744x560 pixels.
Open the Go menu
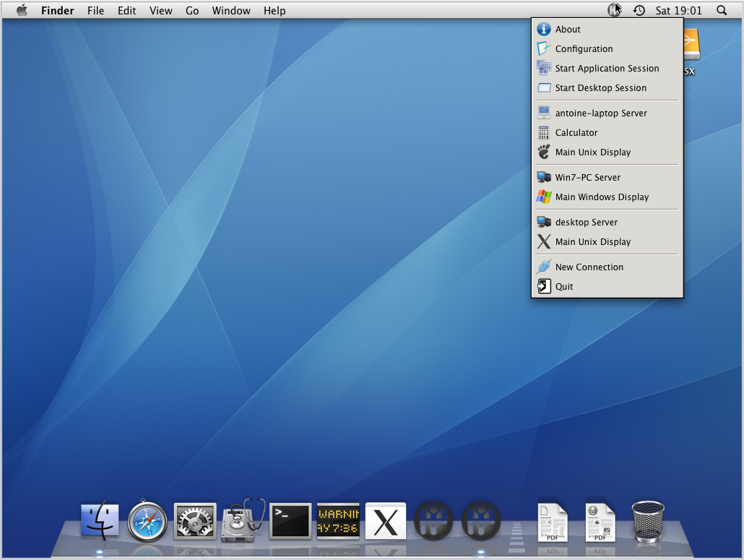pyautogui.click(x=192, y=10)
